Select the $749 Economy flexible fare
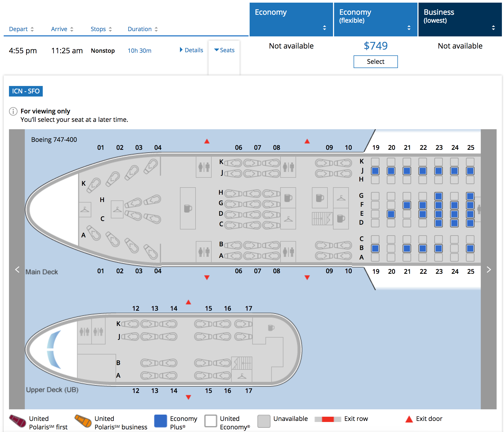504x432 pixels. click(x=375, y=62)
